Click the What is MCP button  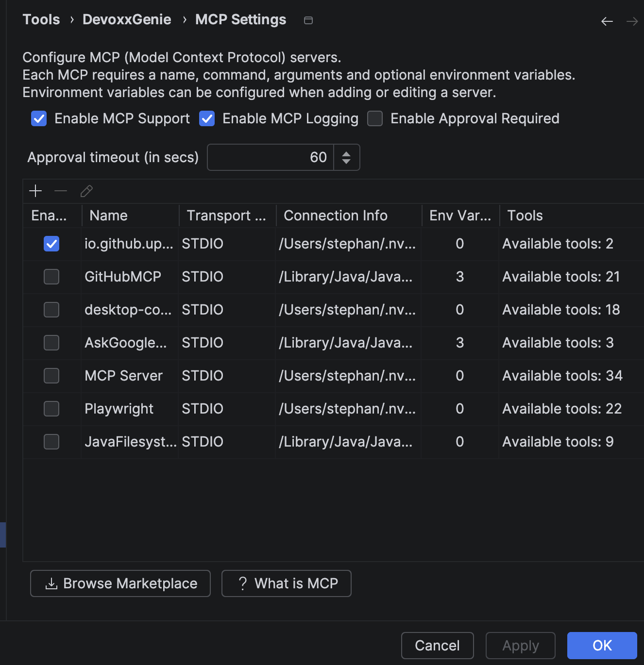pos(287,583)
